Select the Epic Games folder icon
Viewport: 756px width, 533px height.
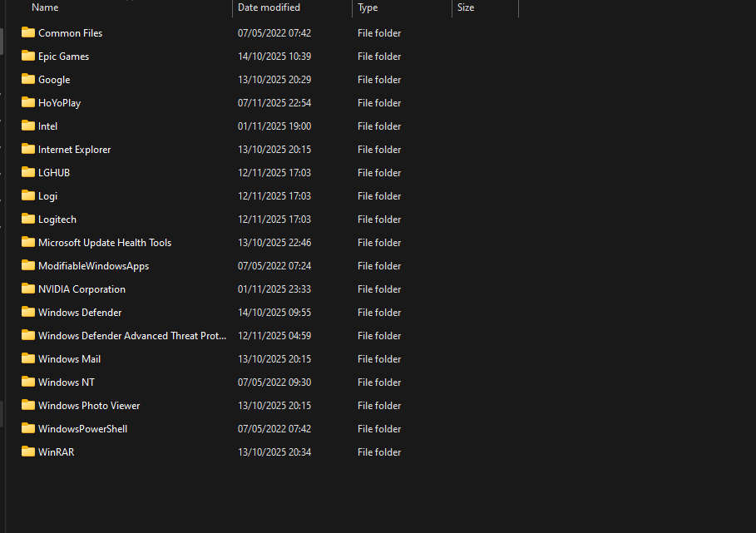[28, 56]
